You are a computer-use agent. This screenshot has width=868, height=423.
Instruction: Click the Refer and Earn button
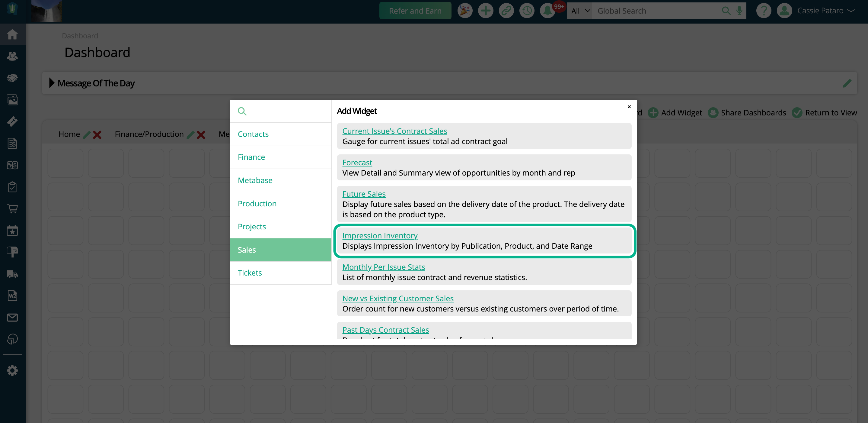point(415,11)
